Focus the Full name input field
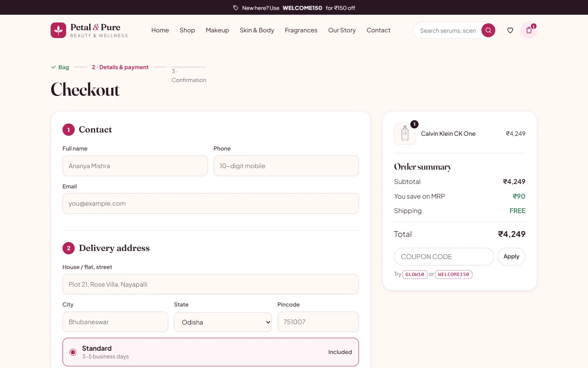The image size is (588, 368). point(135,166)
